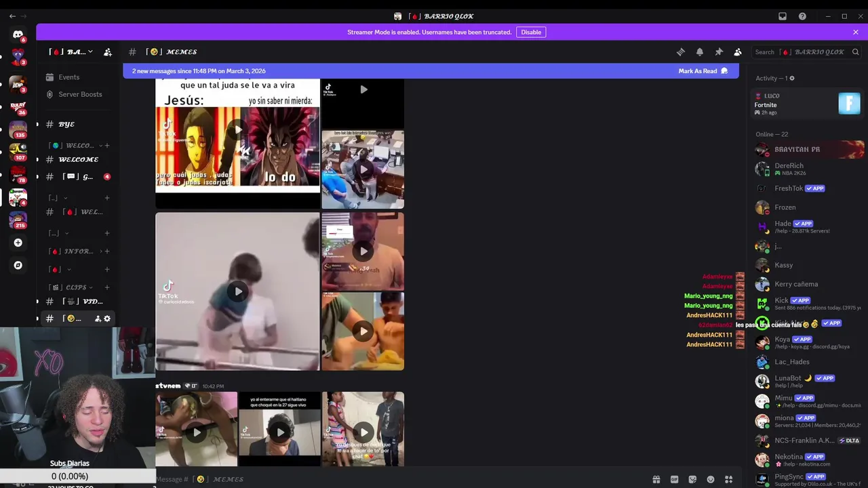This screenshot has height=488, width=868.
Task: Click search magnifier icon
Action: tap(856, 52)
